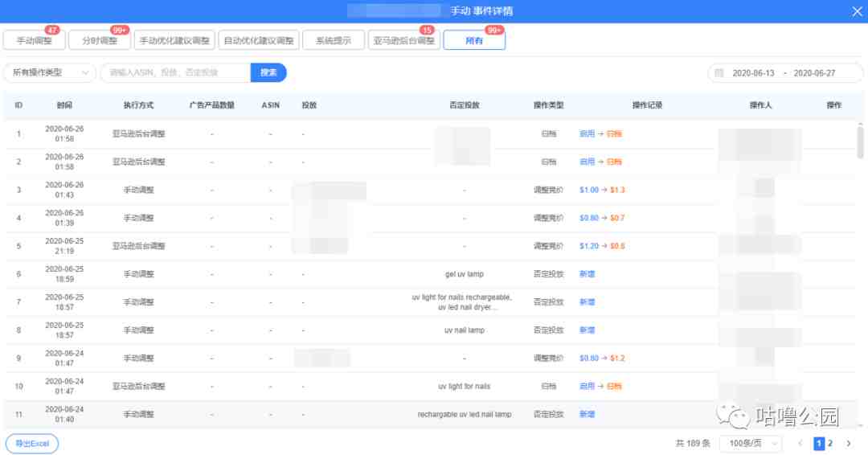Click the calendar icon in the date range field
The image size is (868, 455).
click(x=719, y=73)
